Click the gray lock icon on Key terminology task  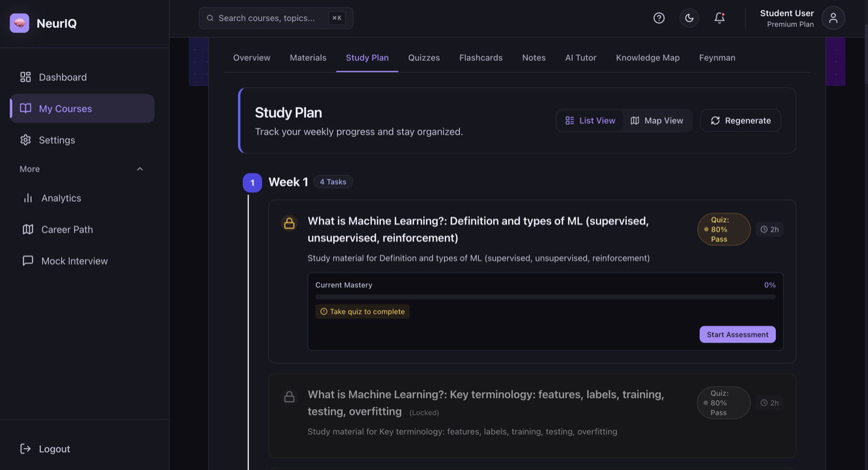tap(289, 397)
